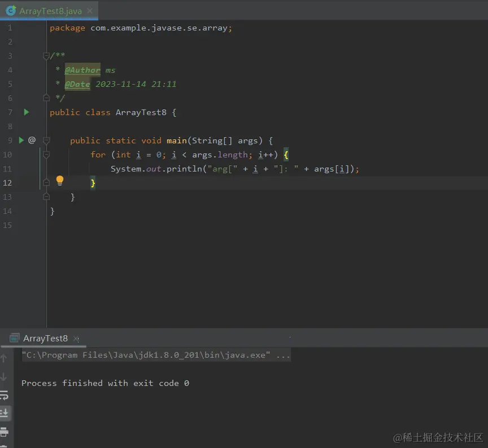488x448 pixels.
Task: Click the highlighted closing brace on line 12
Action: (93, 183)
